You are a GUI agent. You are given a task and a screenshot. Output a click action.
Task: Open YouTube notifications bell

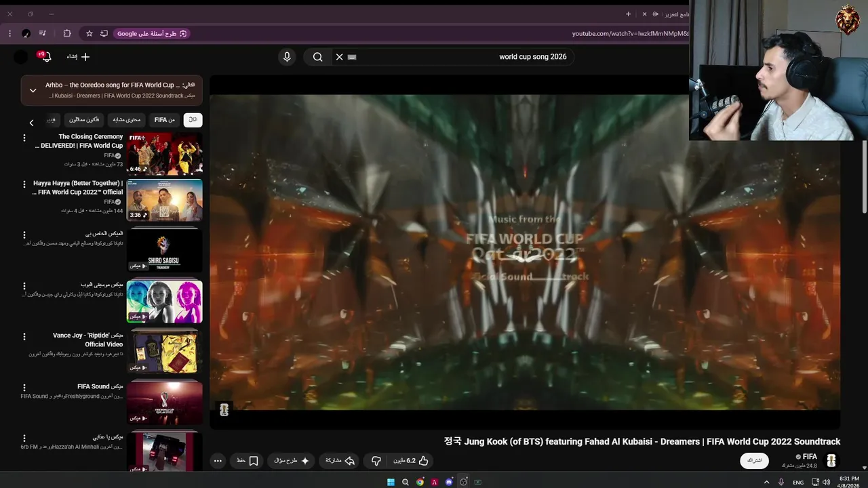[x=46, y=57]
